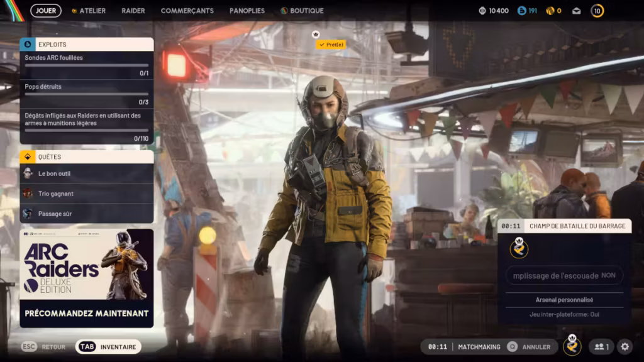644x362 pixels.
Task: Switch to the Commerçants tab
Action: (x=187, y=11)
